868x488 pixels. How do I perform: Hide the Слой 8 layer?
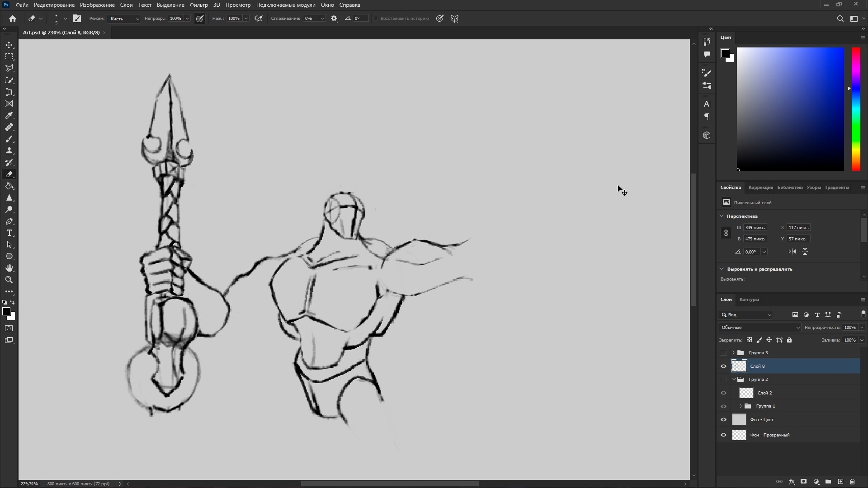click(x=723, y=366)
